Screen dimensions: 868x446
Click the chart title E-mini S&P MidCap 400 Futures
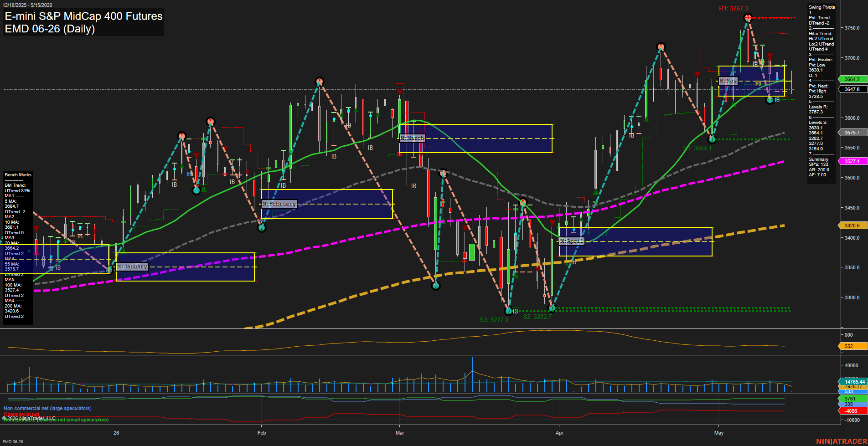(x=83, y=16)
